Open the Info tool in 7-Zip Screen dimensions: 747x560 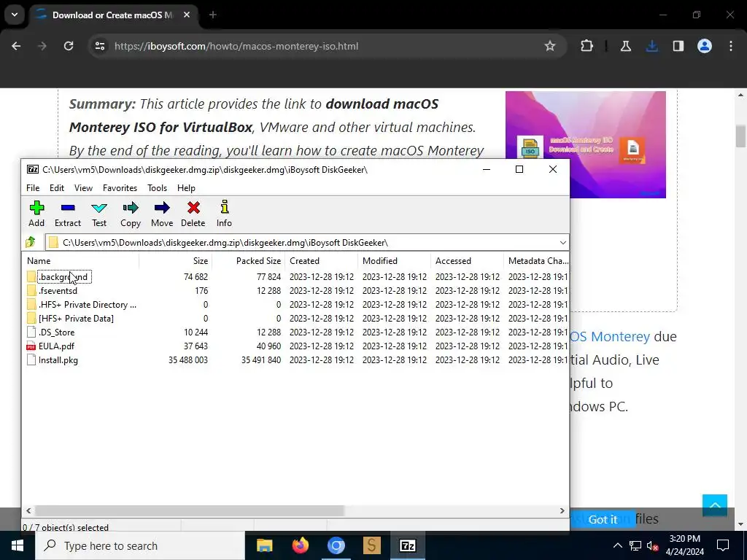(224, 214)
